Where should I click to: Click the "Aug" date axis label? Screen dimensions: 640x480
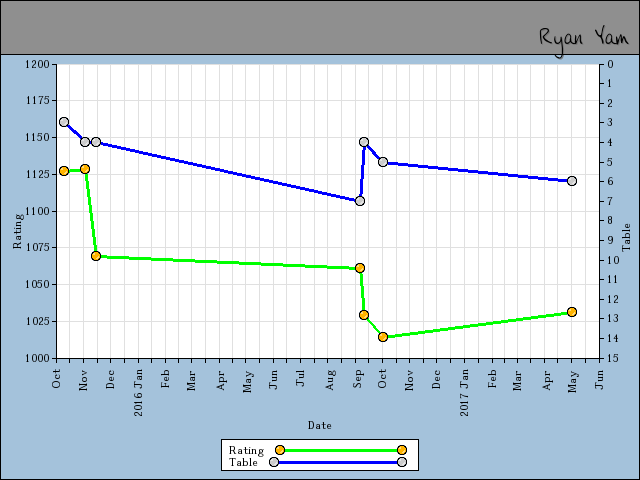tap(331, 380)
